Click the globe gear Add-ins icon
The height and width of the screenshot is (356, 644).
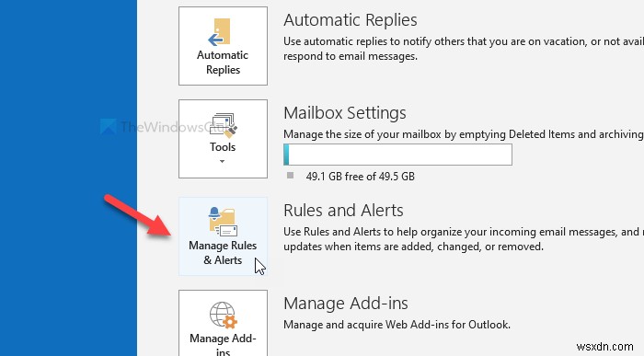pyautogui.click(x=223, y=316)
